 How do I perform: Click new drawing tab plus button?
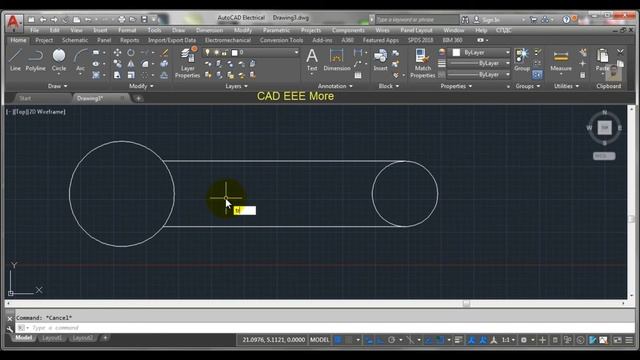[x=138, y=98]
